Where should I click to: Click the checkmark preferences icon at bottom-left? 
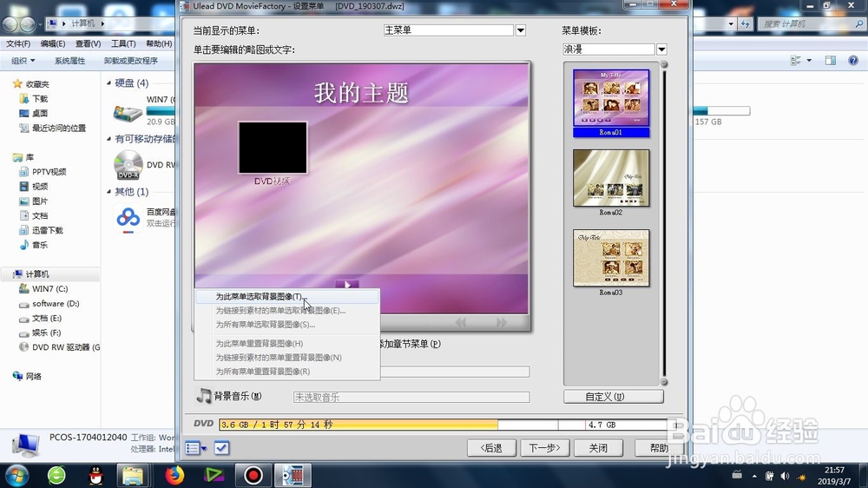pos(221,447)
